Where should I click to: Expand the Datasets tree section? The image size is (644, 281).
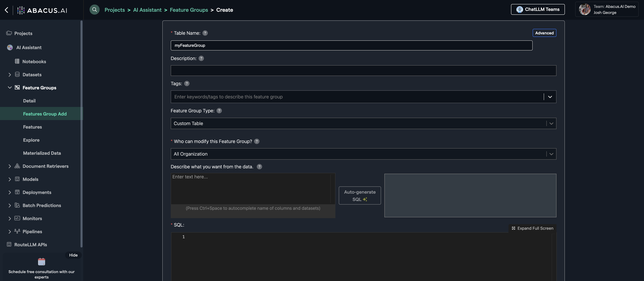point(10,75)
